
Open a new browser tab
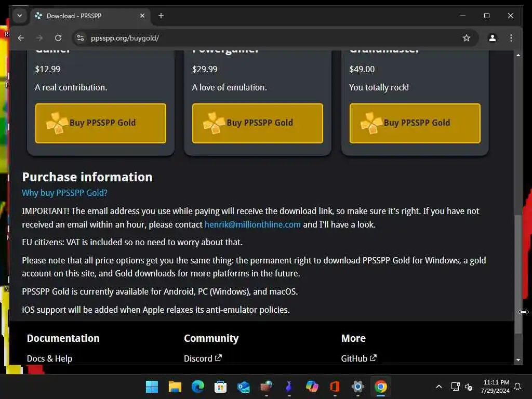tap(161, 16)
